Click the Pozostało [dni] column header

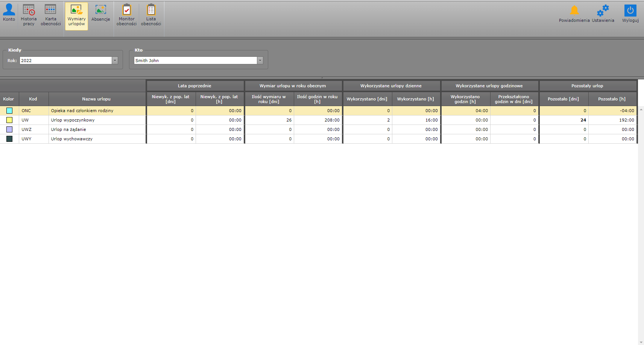pyautogui.click(x=563, y=99)
